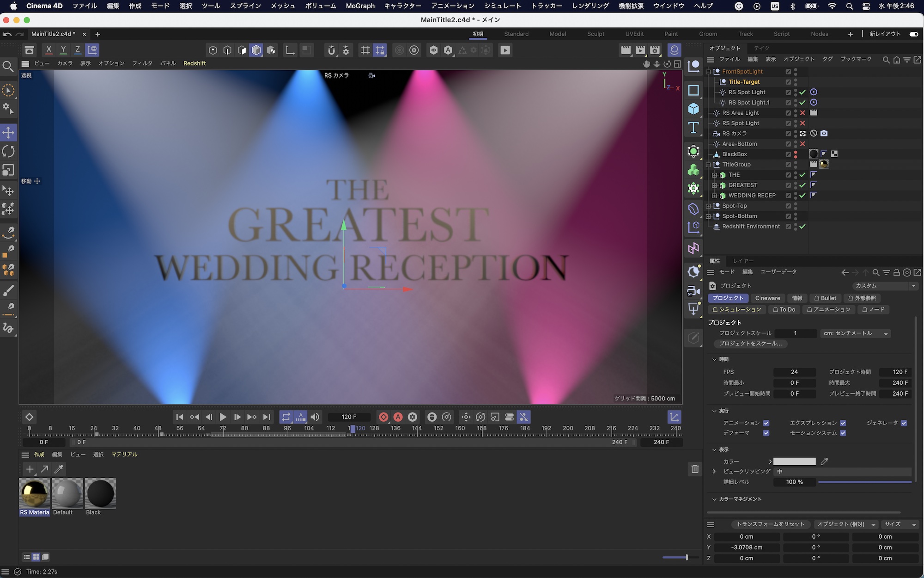Image resolution: width=924 pixels, height=578 pixels.
Task: Select the Move tool in left toolbar
Action: (8, 133)
